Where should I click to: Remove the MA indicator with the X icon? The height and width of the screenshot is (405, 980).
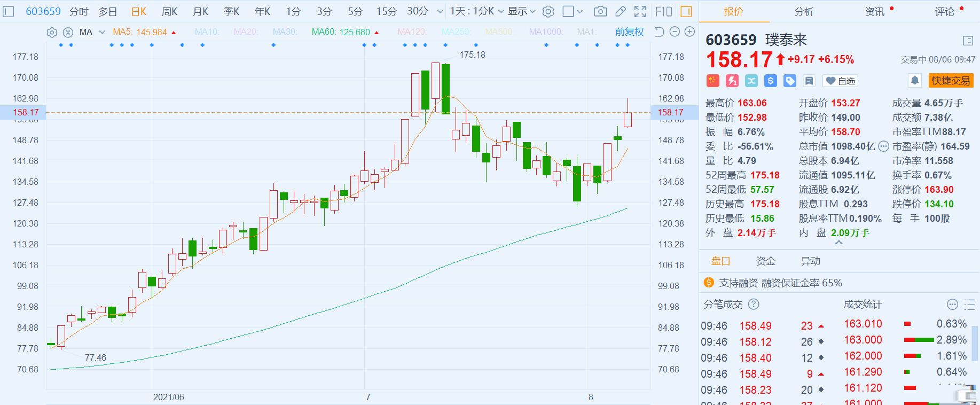(x=68, y=33)
